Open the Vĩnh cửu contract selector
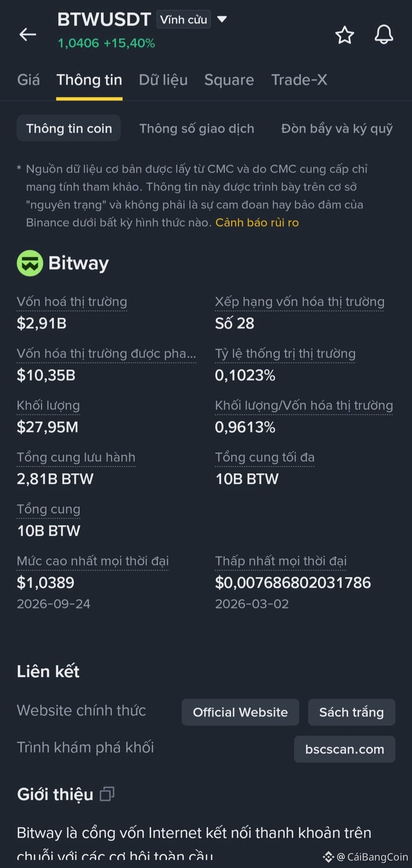412x868 pixels. coord(183,20)
